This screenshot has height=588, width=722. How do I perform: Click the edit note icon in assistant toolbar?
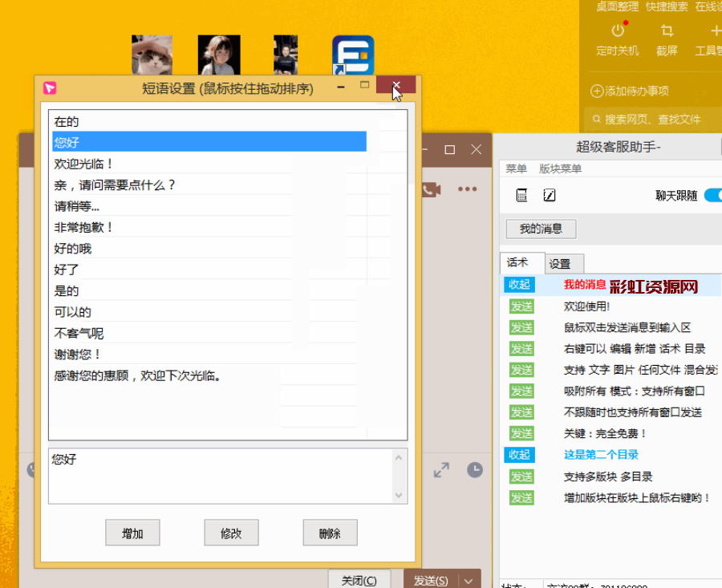click(550, 195)
